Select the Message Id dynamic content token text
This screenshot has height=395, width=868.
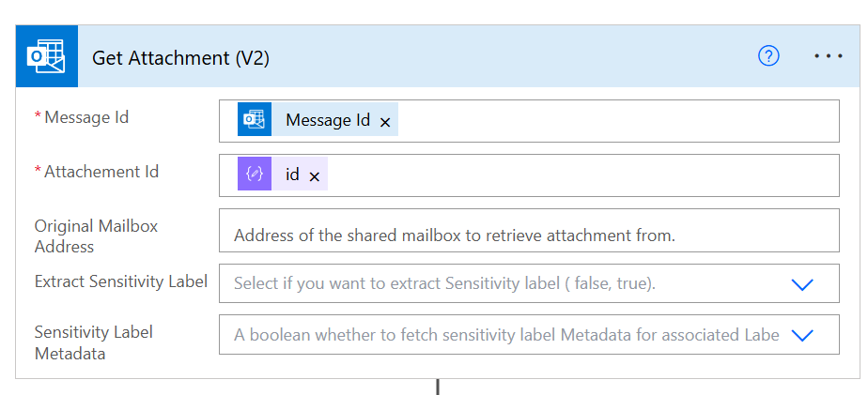pos(328,120)
